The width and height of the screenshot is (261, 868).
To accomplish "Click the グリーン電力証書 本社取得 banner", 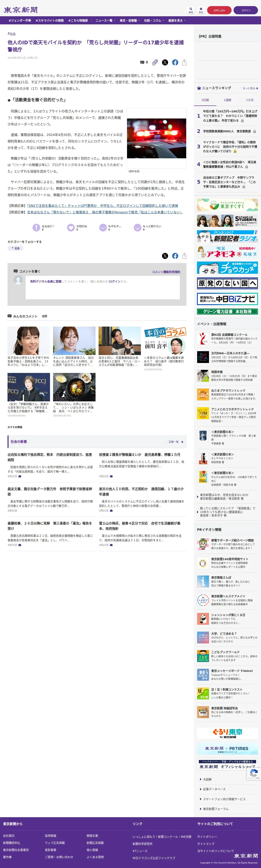I will pos(227,312).
